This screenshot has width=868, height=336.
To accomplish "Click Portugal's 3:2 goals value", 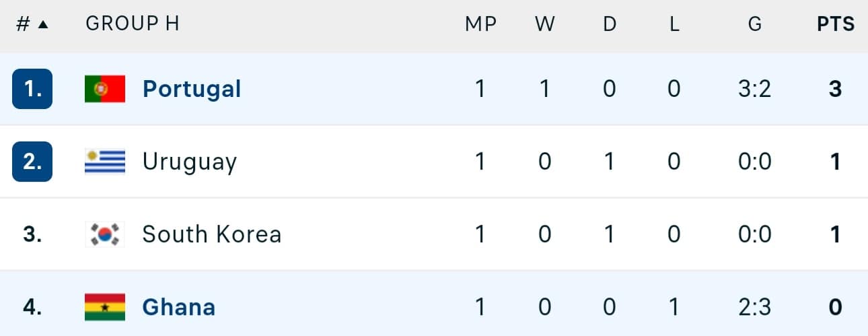I will [755, 89].
